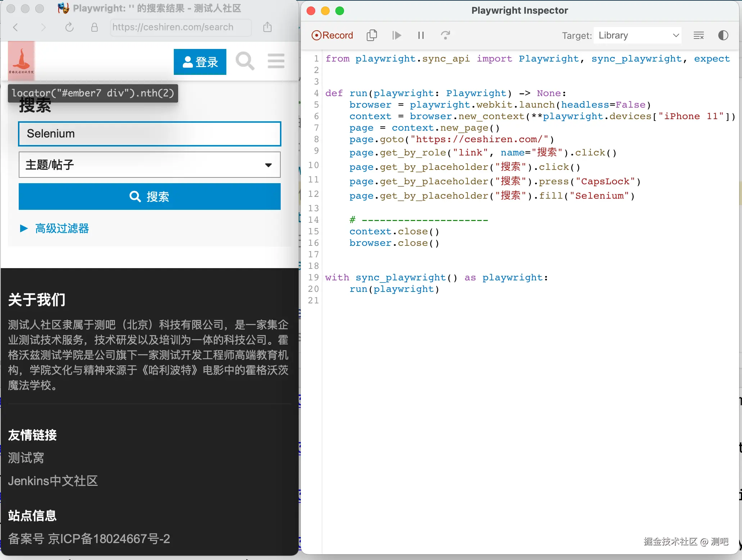The height and width of the screenshot is (560, 742).
Task: Open the hamburger menu icon
Action: tap(276, 61)
